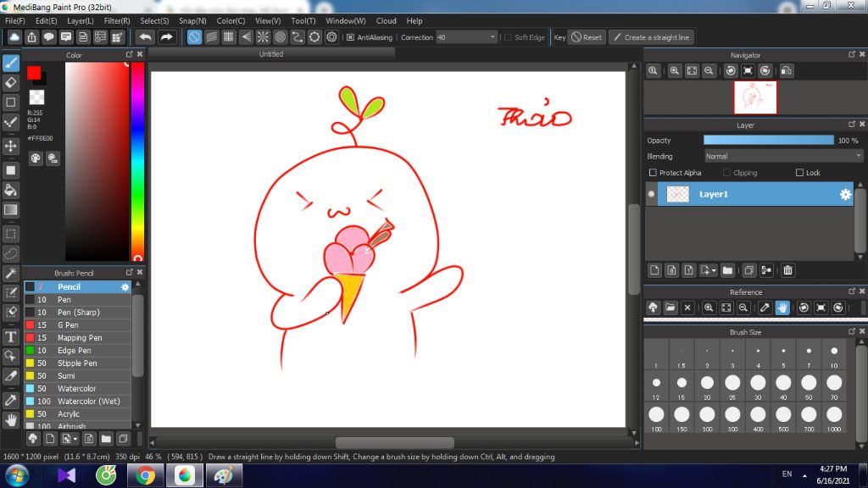Image resolution: width=868 pixels, height=488 pixels.
Task: Expand the add brush dropdown arrow
Action: pyautogui.click(x=75, y=439)
